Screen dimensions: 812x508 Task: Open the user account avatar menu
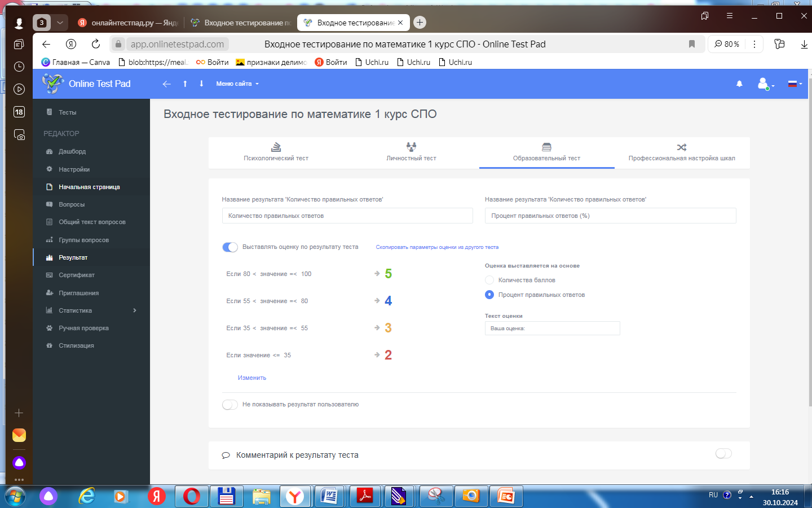point(764,84)
